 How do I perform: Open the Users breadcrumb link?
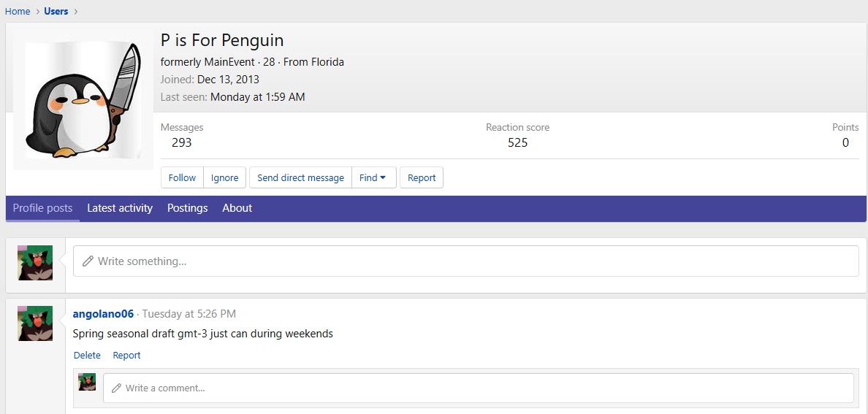(56, 11)
